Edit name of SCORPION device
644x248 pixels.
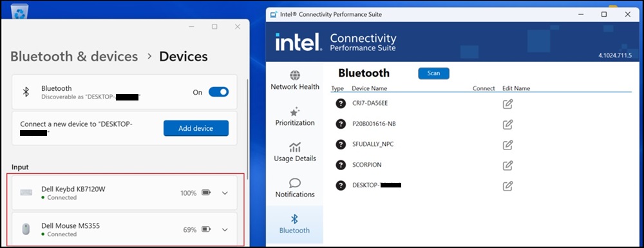pyautogui.click(x=507, y=166)
